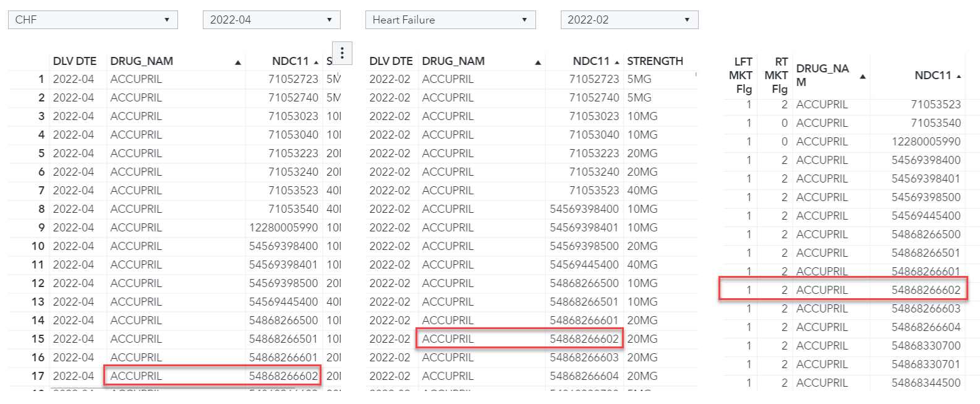Sort first table by DRUG_NAM arrow
980x404 pixels.
238,62
